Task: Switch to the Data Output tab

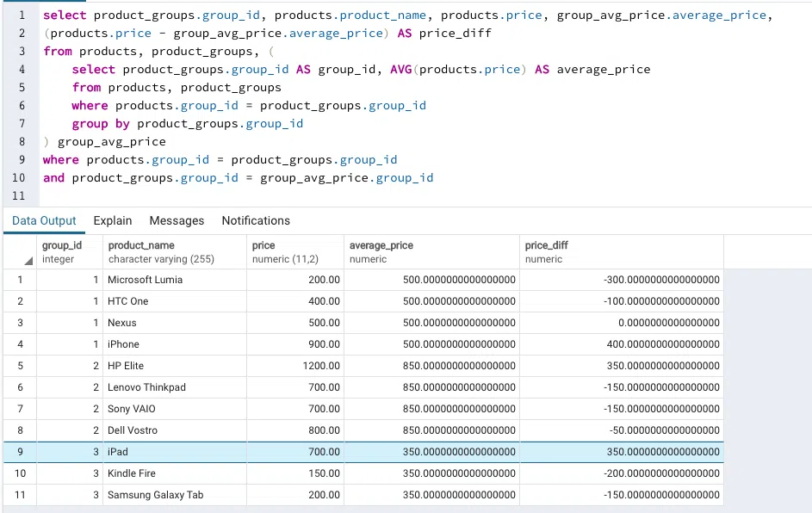Action: coord(44,220)
